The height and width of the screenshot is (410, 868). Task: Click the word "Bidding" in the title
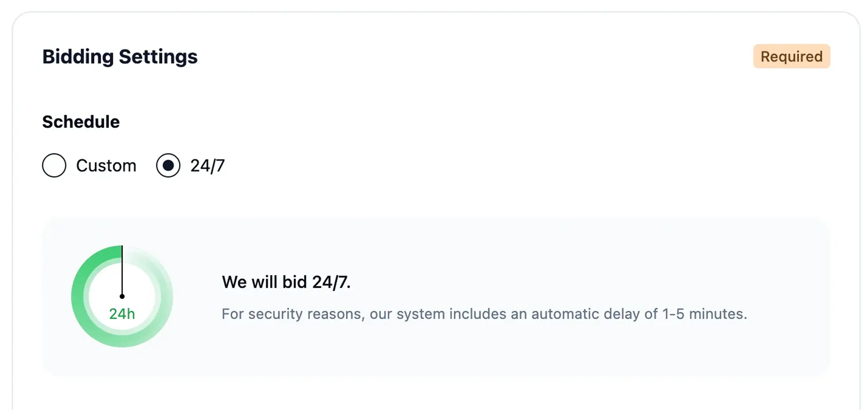(78, 56)
